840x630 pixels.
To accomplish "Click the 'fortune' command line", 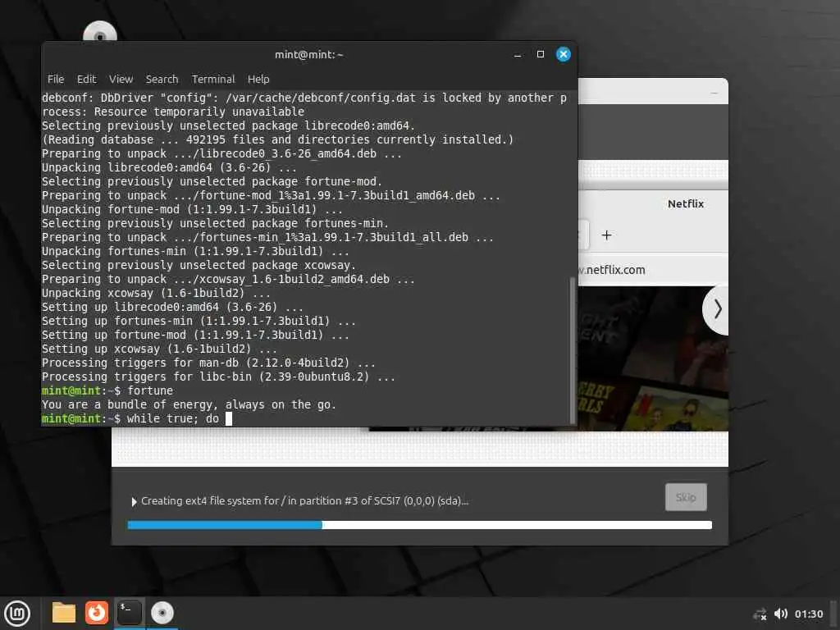I will pyautogui.click(x=107, y=390).
